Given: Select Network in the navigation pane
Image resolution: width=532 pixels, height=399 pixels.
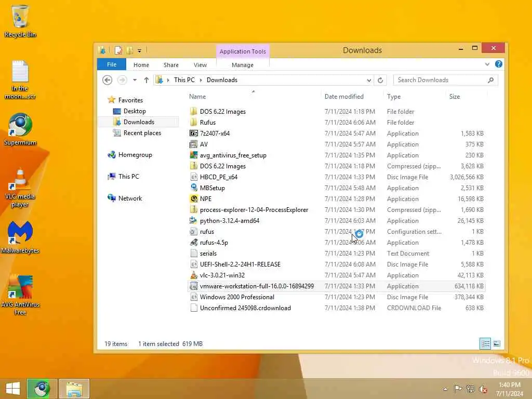Looking at the screenshot, I should (x=130, y=198).
